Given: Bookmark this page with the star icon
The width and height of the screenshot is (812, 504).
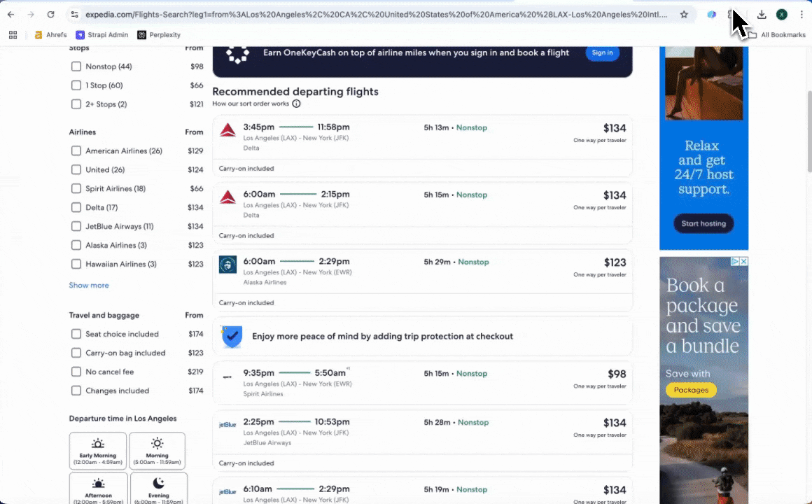Looking at the screenshot, I should click(684, 14).
